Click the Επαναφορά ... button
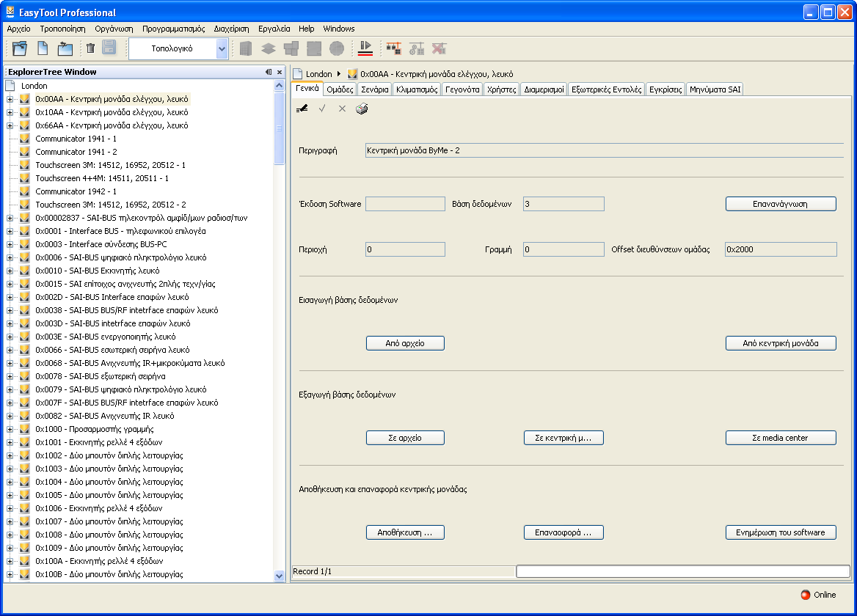This screenshot has width=857, height=616. pos(564,532)
